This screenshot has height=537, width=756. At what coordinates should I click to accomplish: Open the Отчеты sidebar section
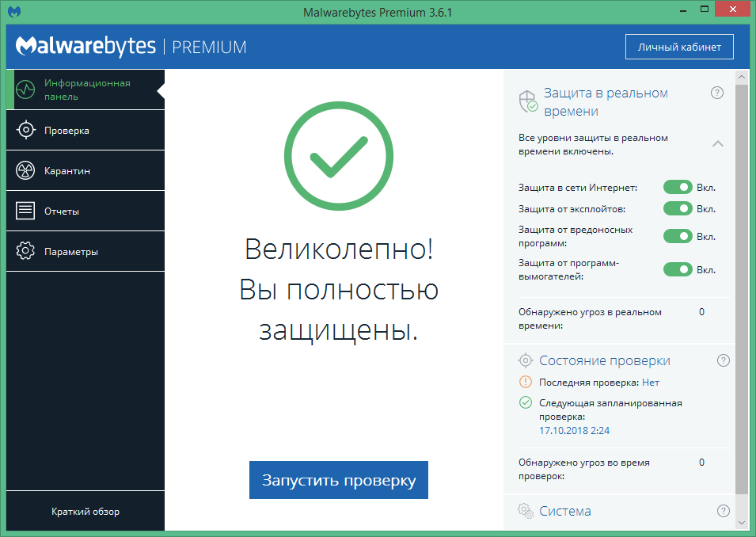(85, 211)
